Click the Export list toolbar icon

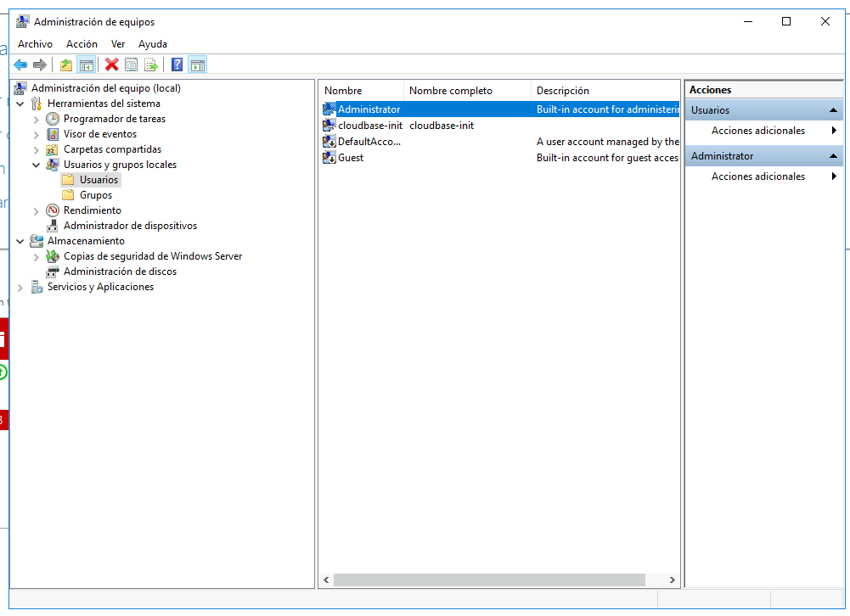(x=150, y=65)
